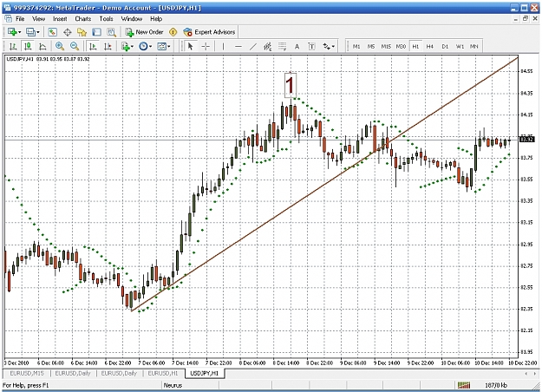542x392 pixels.
Task: Select the standard arrow cursor tool
Action: pyautogui.click(x=190, y=46)
